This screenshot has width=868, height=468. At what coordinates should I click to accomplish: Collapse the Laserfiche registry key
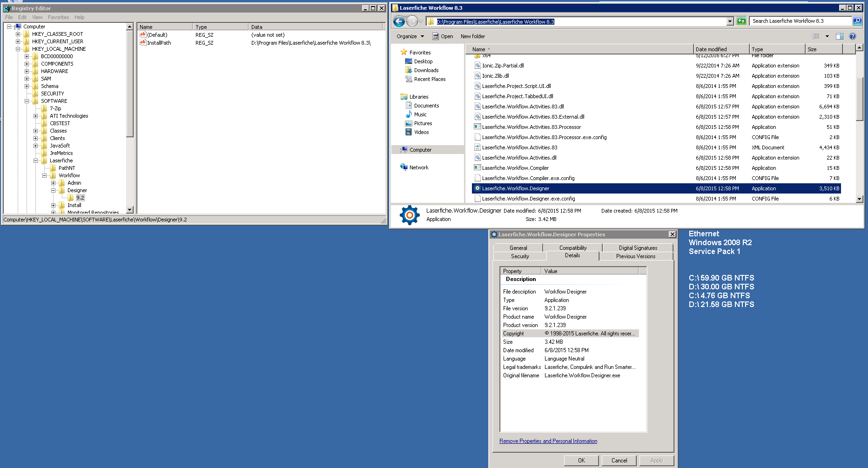[x=35, y=160]
